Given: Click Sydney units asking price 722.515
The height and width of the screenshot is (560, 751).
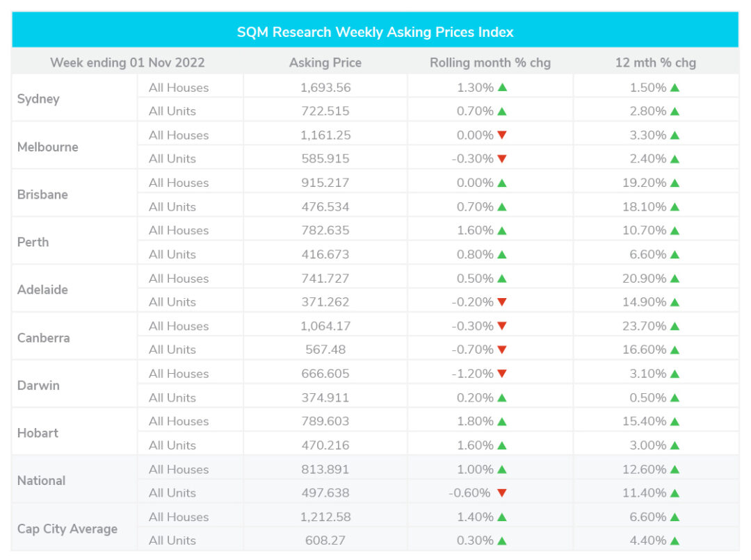Looking at the screenshot, I should coord(325,111).
